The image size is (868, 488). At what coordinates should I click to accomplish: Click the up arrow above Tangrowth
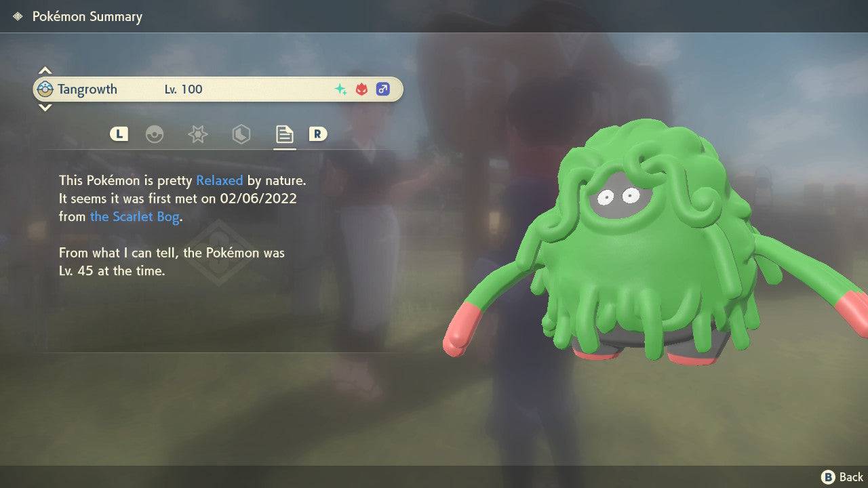pyautogui.click(x=45, y=70)
